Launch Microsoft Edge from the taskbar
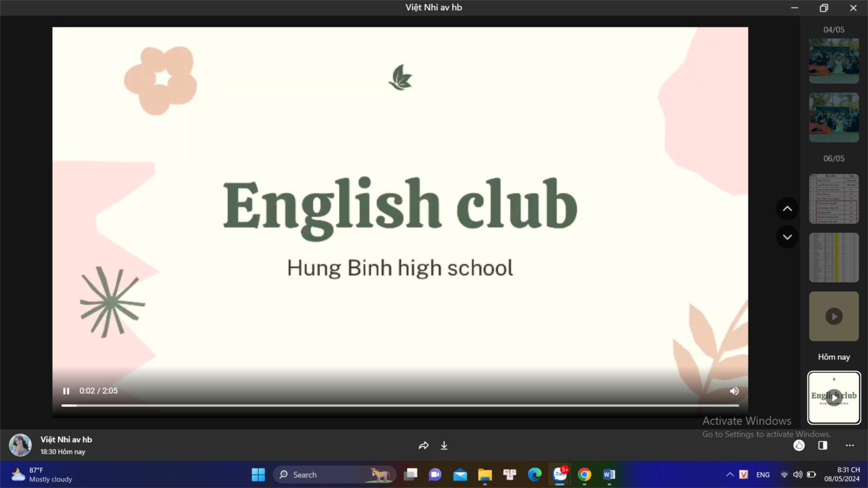This screenshot has height=488, width=868. (535, 474)
